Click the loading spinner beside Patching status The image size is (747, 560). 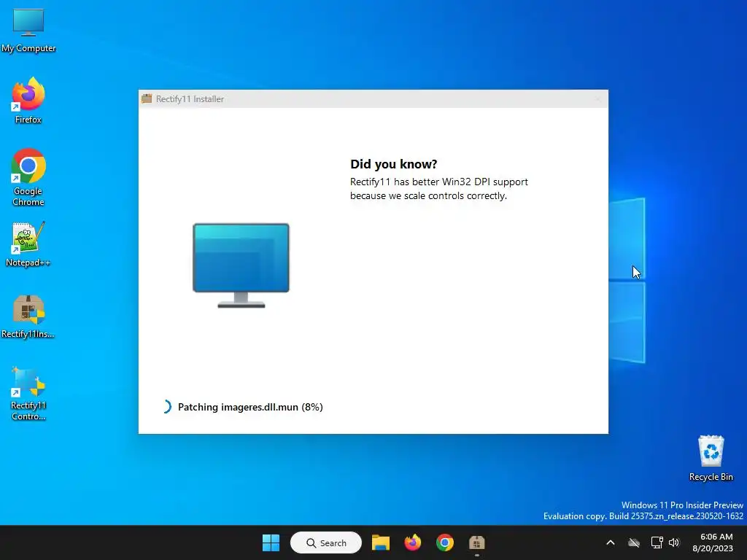click(x=166, y=407)
